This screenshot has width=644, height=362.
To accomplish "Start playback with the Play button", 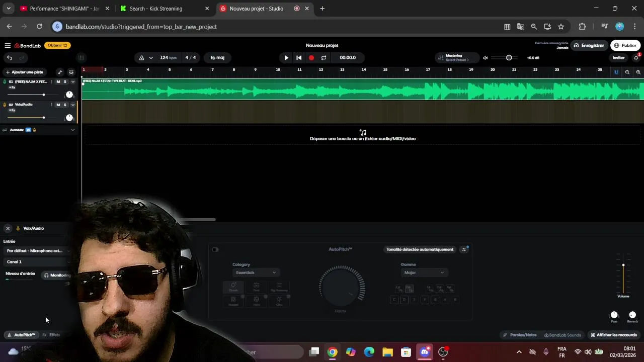I will click(286, 58).
